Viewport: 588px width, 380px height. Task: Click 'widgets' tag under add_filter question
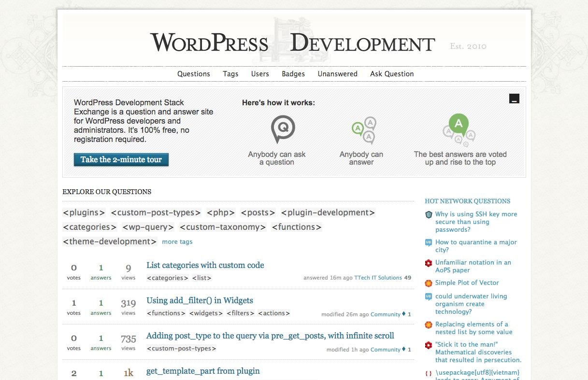pos(206,313)
